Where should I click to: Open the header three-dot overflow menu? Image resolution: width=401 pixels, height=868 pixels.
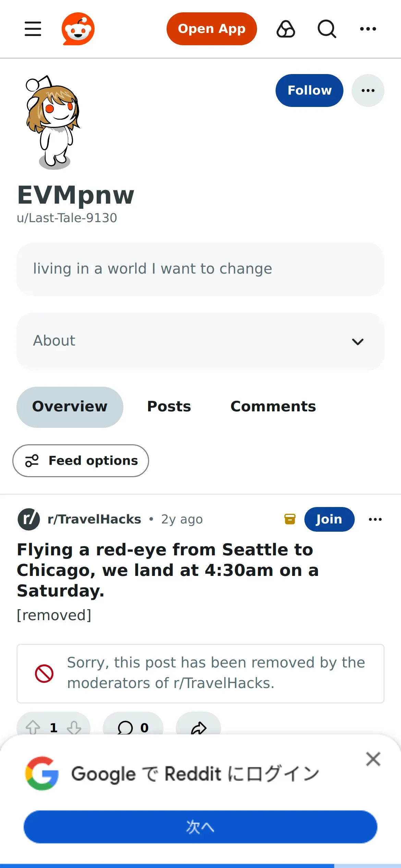(368, 29)
